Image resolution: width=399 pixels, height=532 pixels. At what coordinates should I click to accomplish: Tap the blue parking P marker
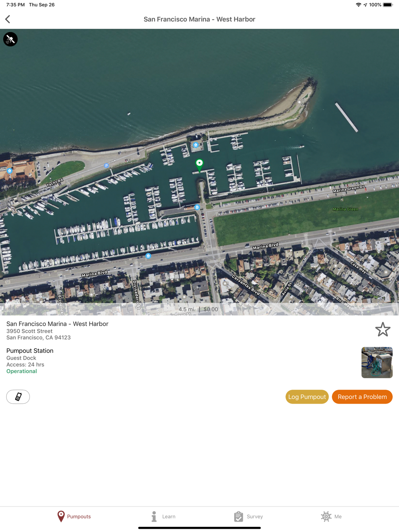click(106, 166)
